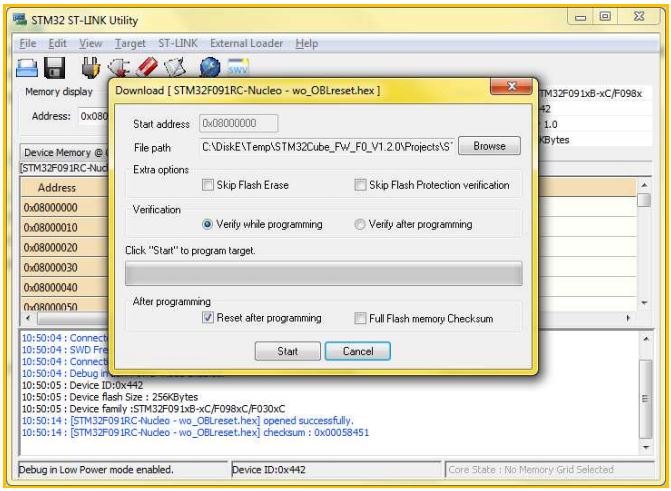Screen dimensions: 671x491
Task: Click the programming progress bar
Action: pyautogui.click(x=324, y=274)
